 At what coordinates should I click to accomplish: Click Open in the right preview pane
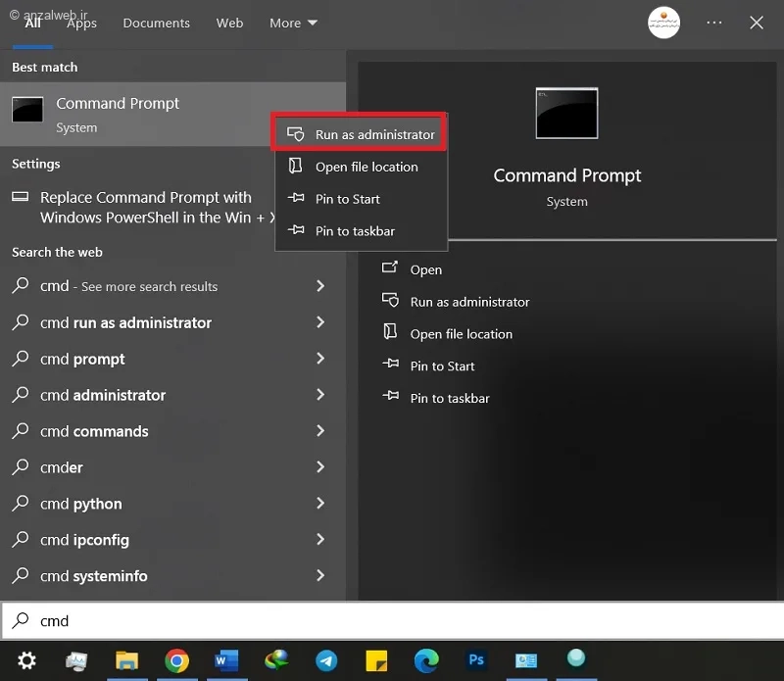(426, 270)
